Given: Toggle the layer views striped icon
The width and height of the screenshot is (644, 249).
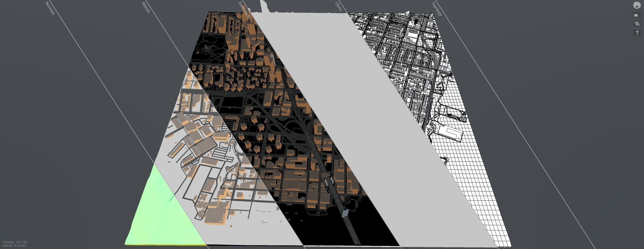Looking at the screenshot, I should tap(637, 24).
